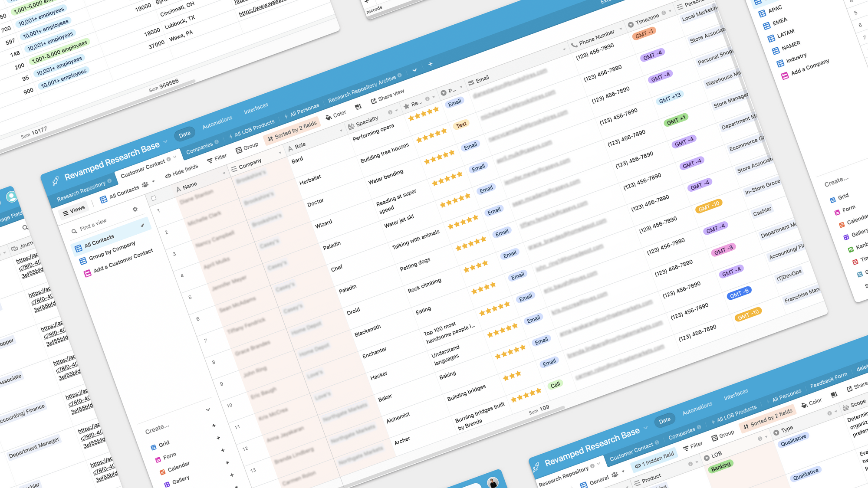Open the Timezone column header dropdown arrow

pos(670,11)
